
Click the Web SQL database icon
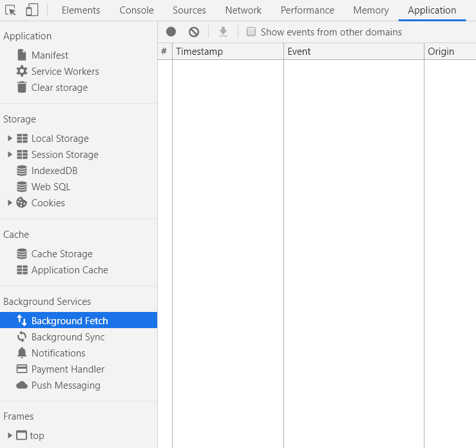pos(22,186)
